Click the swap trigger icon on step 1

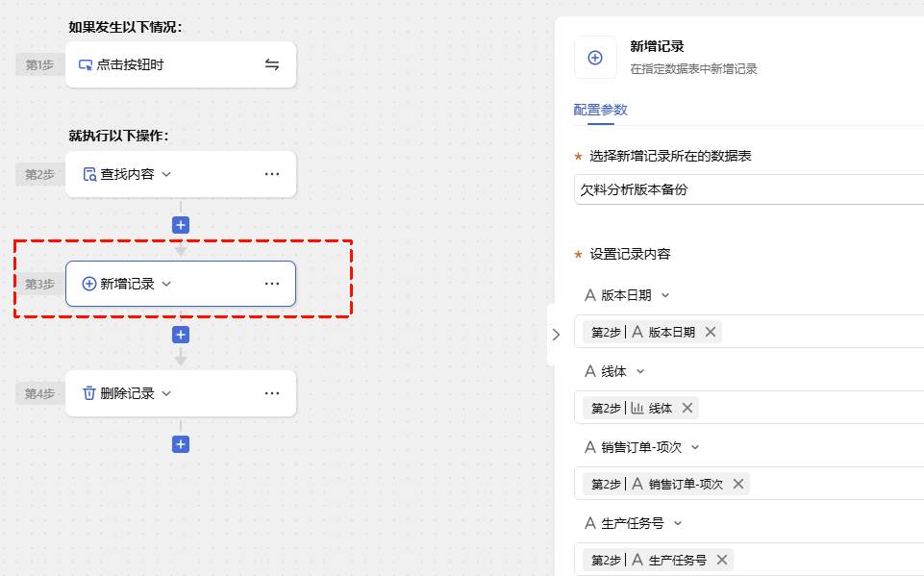pos(272,64)
